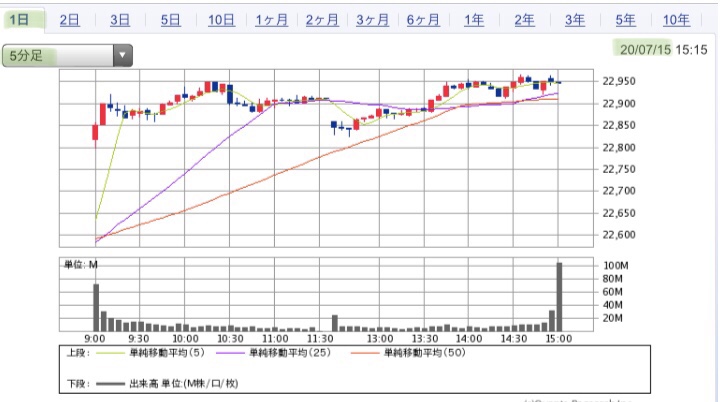The height and width of the screenshot is (402, 728).
Task: View the 3年 chart range
Action: (575, 20)
